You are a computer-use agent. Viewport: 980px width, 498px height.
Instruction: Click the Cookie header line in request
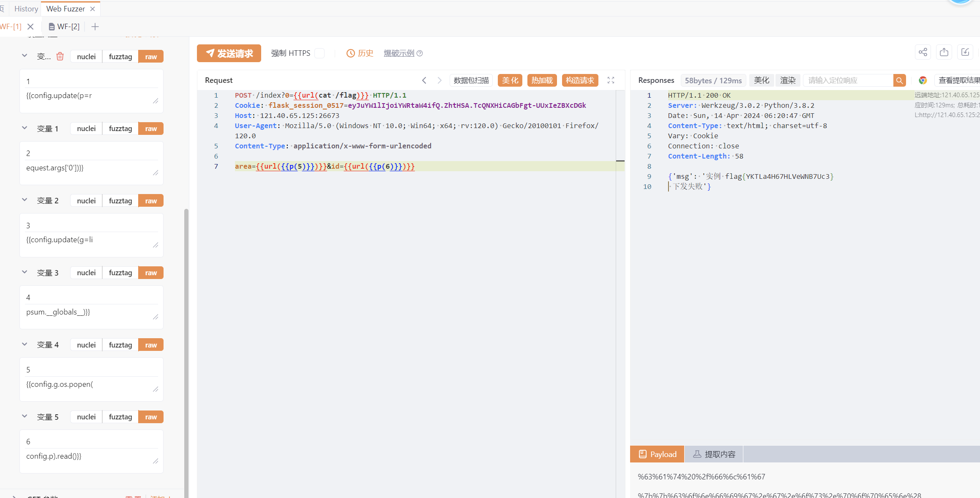click(x=410, y=105)
